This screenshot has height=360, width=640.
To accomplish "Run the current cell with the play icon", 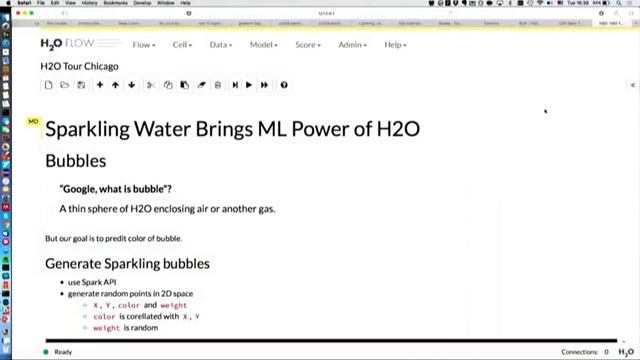I will coord(249,85).
